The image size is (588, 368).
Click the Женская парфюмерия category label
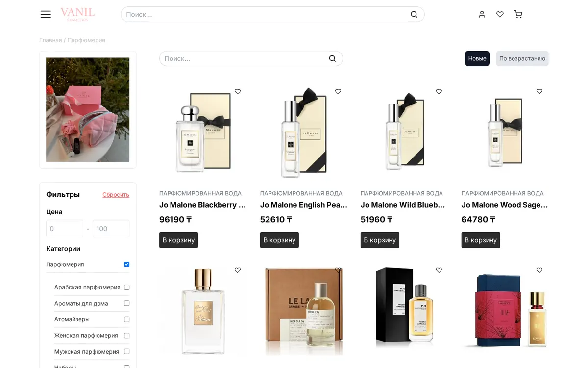click(86, 336)
